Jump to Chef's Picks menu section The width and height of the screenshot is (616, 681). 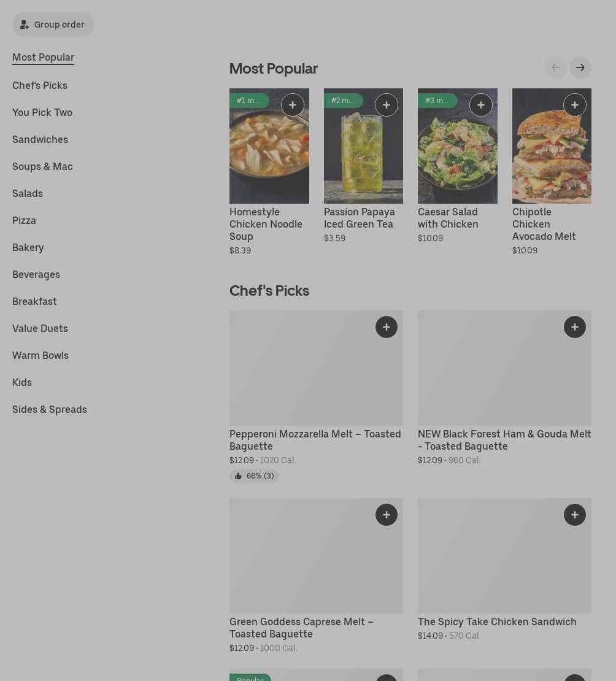click(x=40, y=85)
